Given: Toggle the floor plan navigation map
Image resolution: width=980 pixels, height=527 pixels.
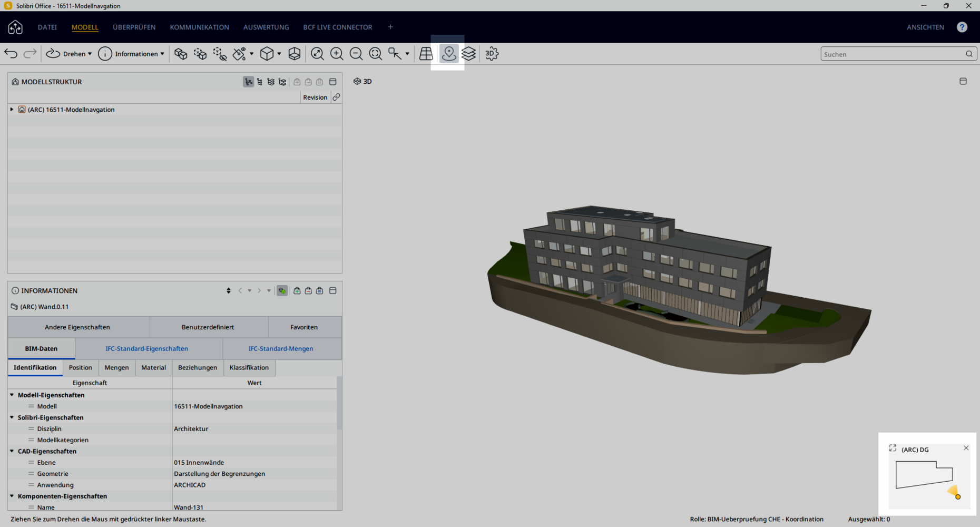Looking at the screenshot, I should click(x=449, y=54).
